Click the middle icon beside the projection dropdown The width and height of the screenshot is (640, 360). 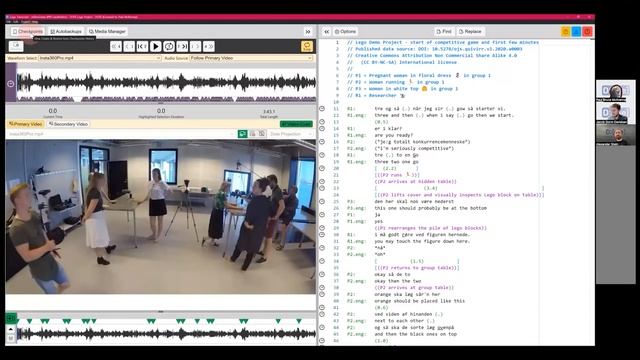tap(253, 134)
